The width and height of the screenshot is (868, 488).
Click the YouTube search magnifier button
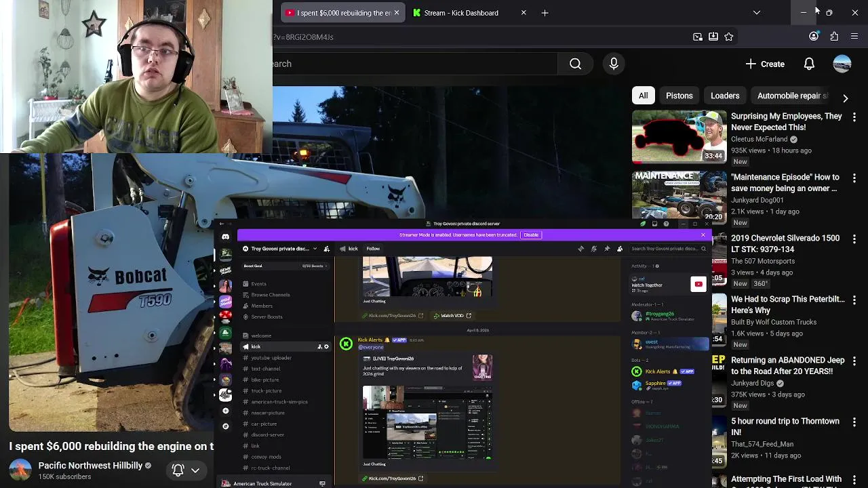pyautogui.click(x=575, y=64)
